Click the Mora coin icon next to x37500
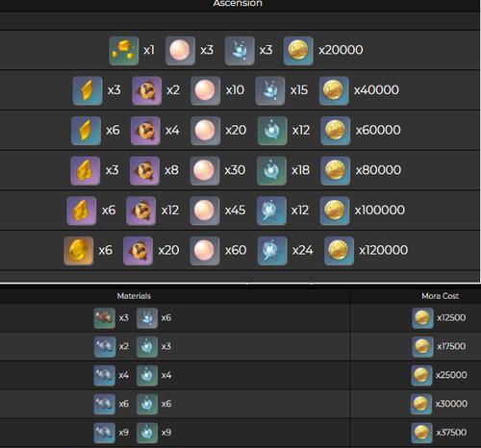 422,433
